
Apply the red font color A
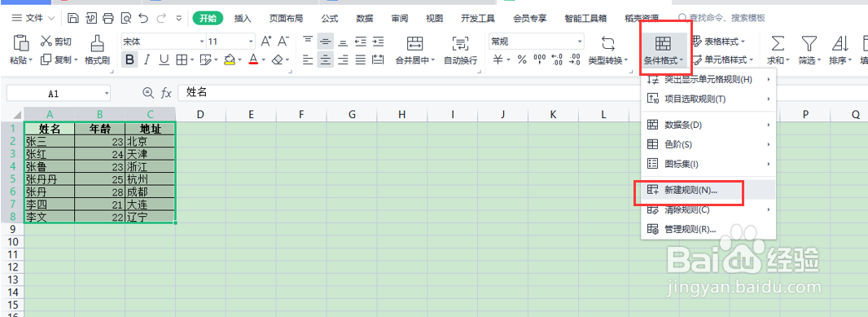point(253,59)
